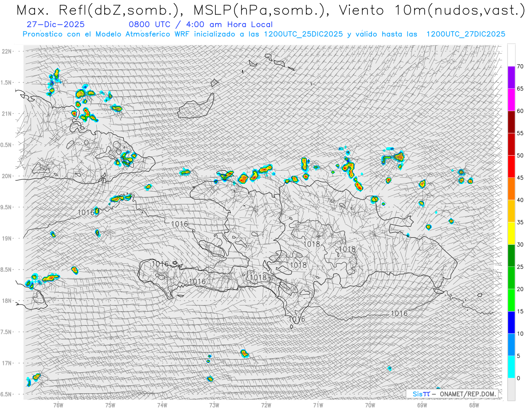Click the '73W' longitude label

tap(214, 404)
